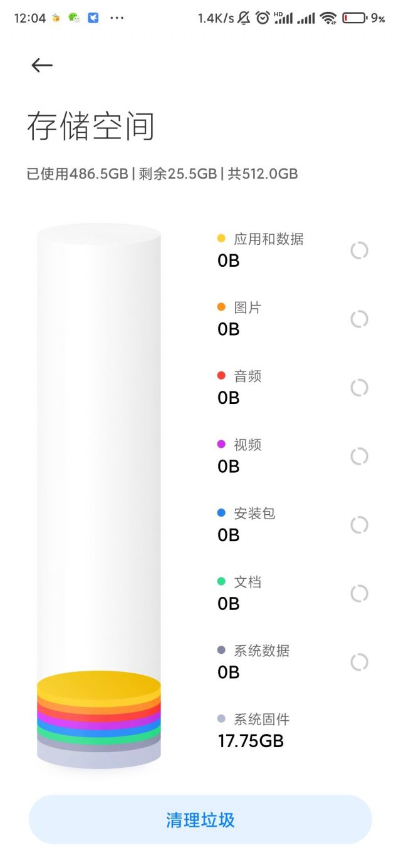Tap the purple 视频 category dot
Viewport: 401px width, 868px height.
[221, 445]
